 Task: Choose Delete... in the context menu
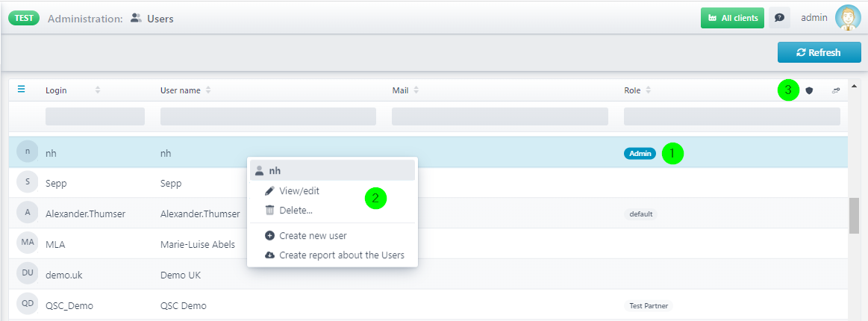[x=296, y=211]
